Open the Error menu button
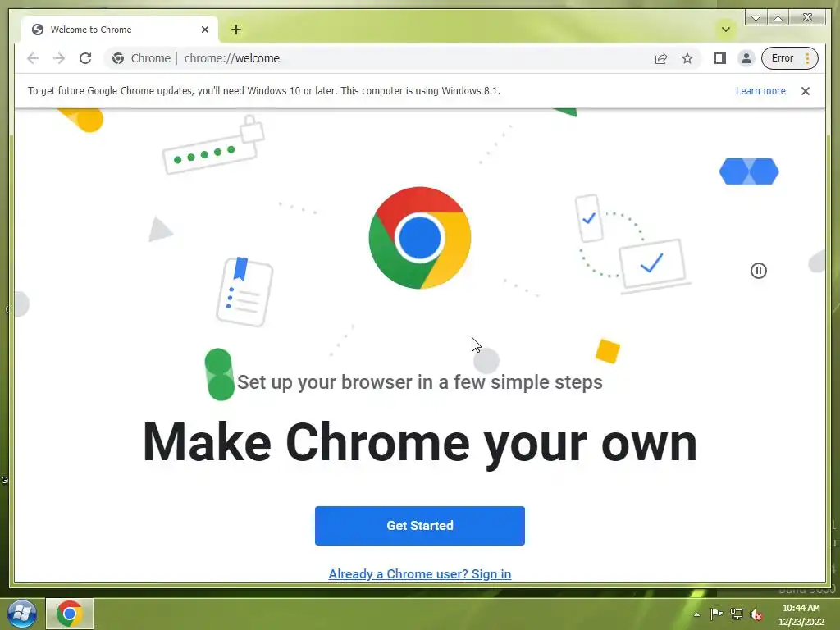Viewport: 840px width, 630px height. point(790,58)
